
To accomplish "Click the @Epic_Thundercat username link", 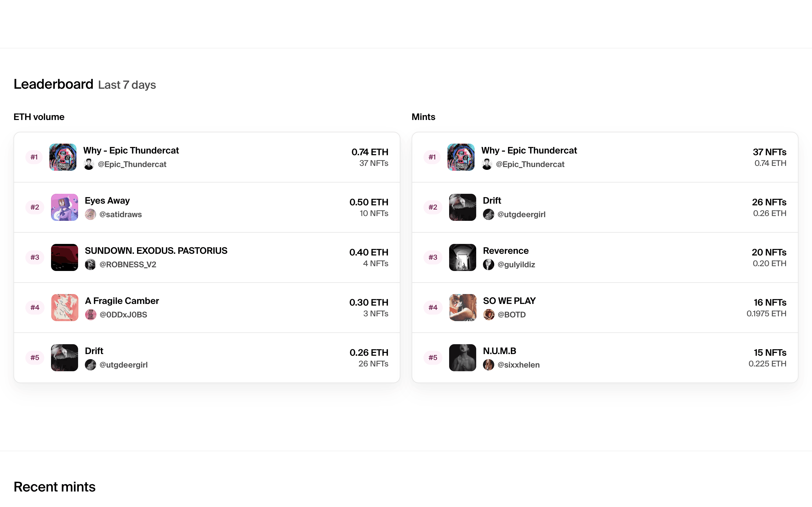I will pyautogui.click(x=132, y=164).
